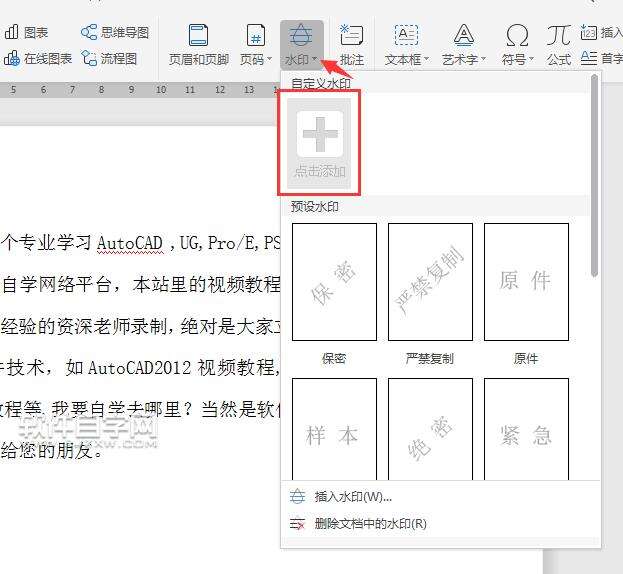This screenshot has width=623, height=574.
Task: Click the 严禁复制 caption under thumbnail
Action: 430,359
